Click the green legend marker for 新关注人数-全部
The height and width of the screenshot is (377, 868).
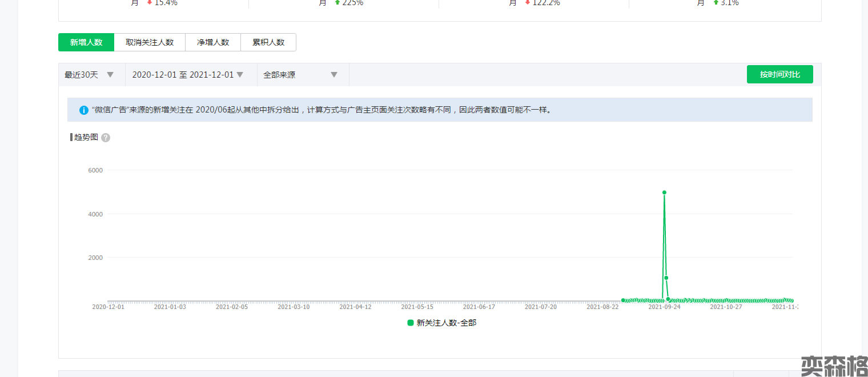[x=410, y=323]
